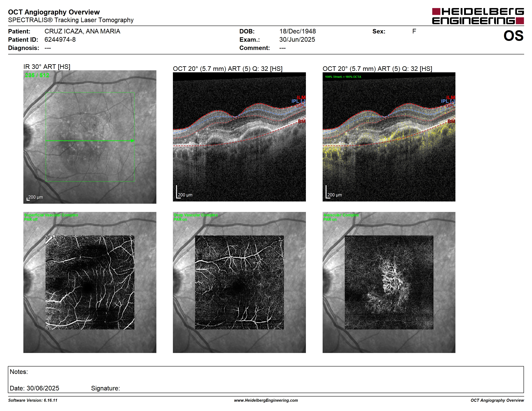Click the 'Comment:' field label
This screenshot has height=411, width=532.
point(255,48)
